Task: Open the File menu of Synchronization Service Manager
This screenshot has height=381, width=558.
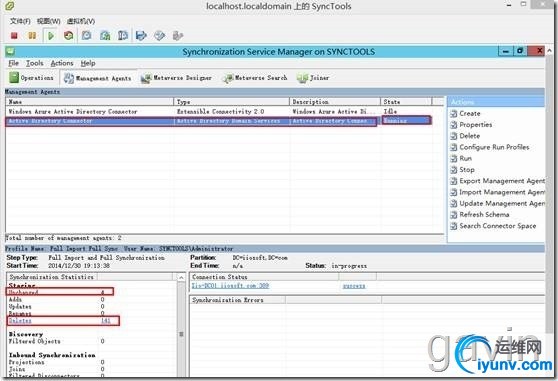Action: point(14,63)
